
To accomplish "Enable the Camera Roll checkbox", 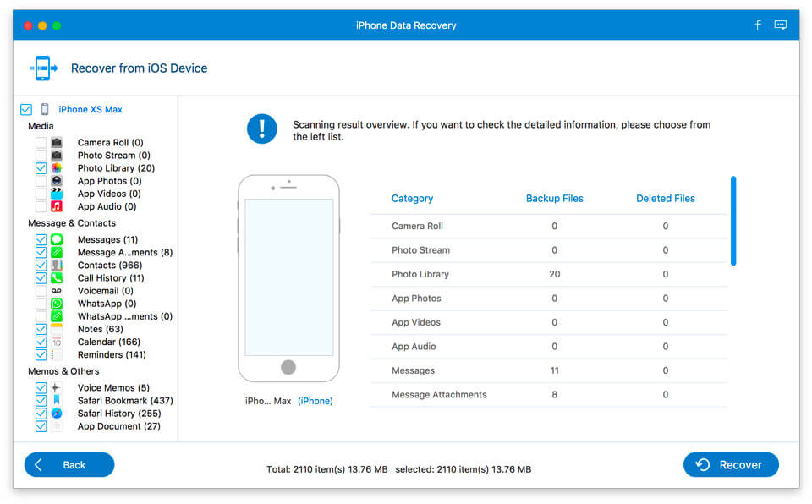I will click(41, 142).
